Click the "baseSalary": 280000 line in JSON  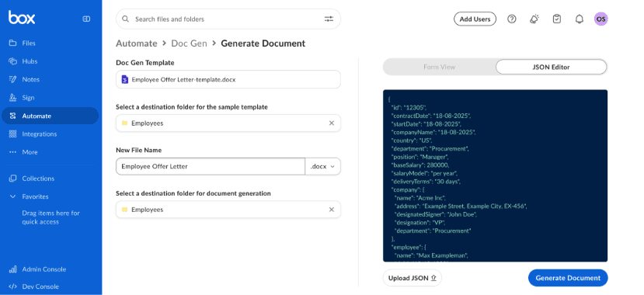[420, 165]
